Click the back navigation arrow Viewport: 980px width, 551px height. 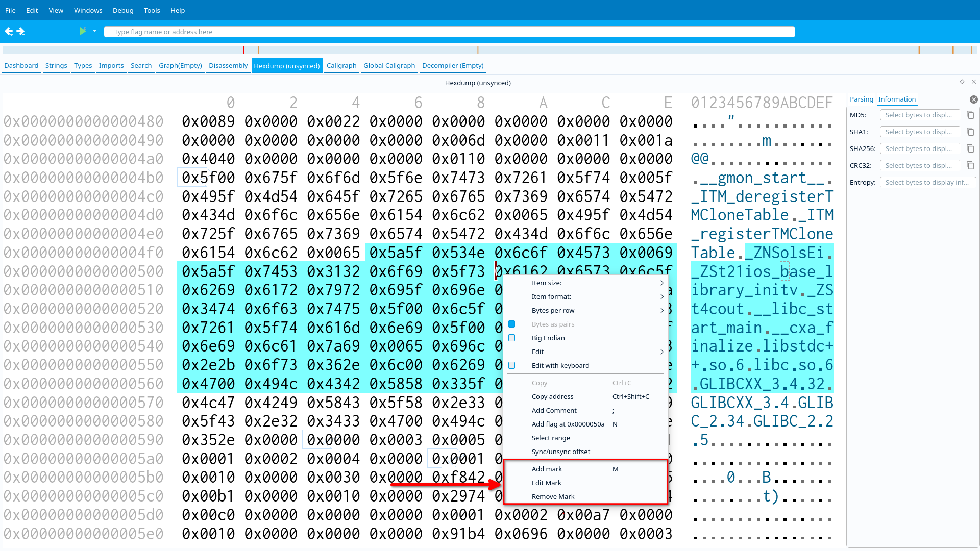(9, 32)
